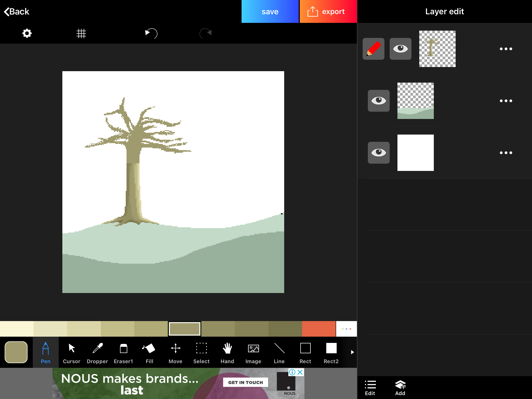
Task: Select the Pen tool
Action: 45,353
